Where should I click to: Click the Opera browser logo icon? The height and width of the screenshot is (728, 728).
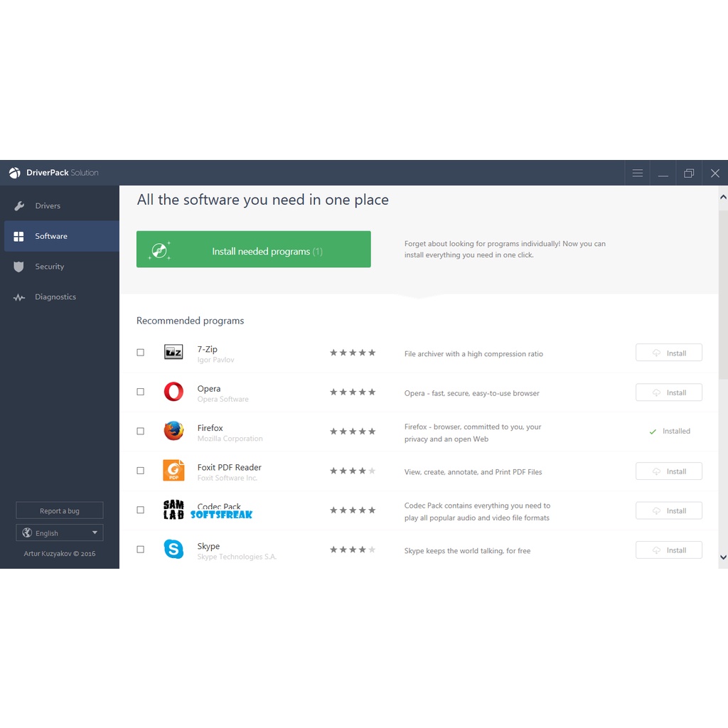coord(173,392)
